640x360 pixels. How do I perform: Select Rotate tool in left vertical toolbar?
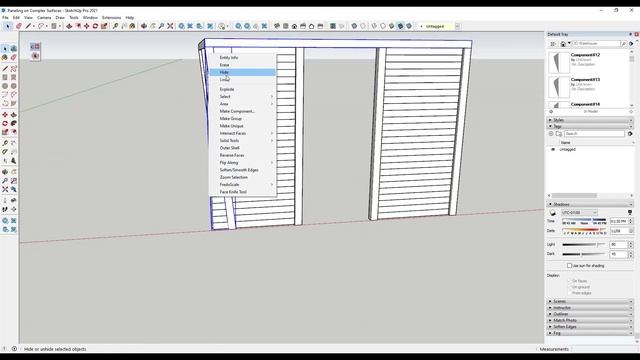(5, 123)
